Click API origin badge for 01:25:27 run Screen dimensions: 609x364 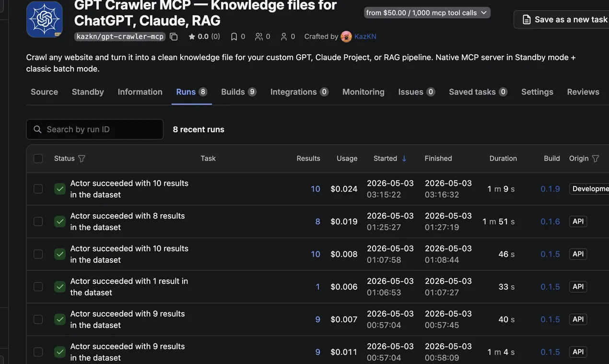click(x=578, y=221)
